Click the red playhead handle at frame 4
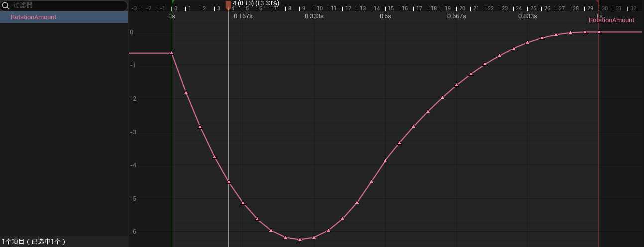 click(x=228, y=5)
